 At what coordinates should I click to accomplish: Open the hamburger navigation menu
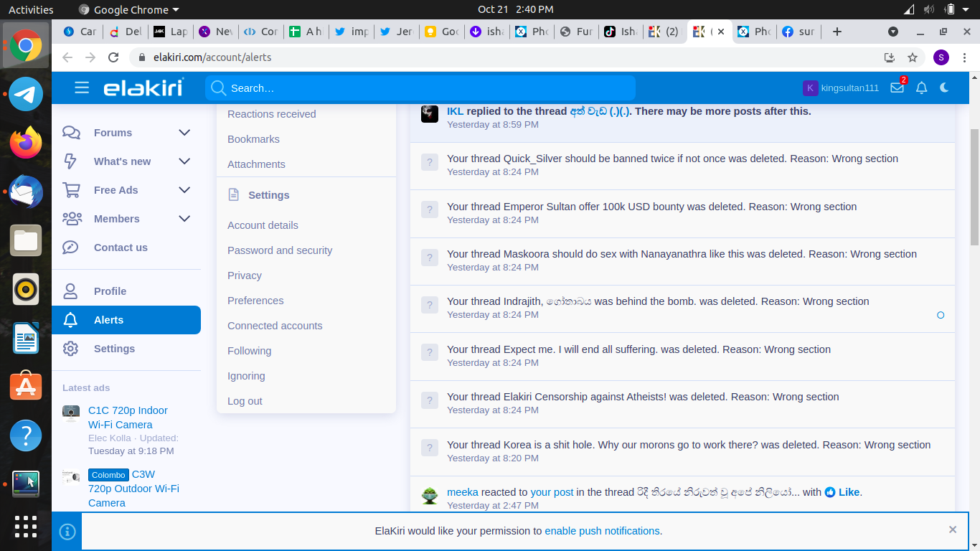[x=82, y=88]
